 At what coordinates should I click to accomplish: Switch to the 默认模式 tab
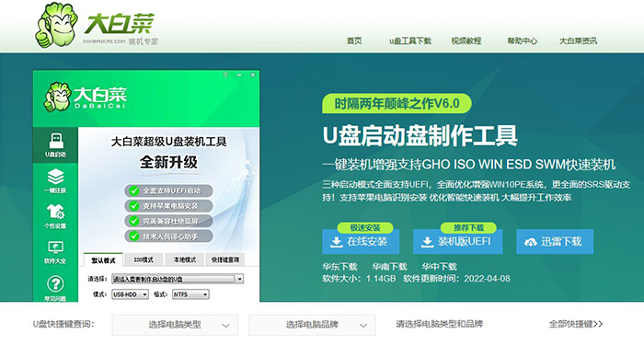[x=103, y=260]
